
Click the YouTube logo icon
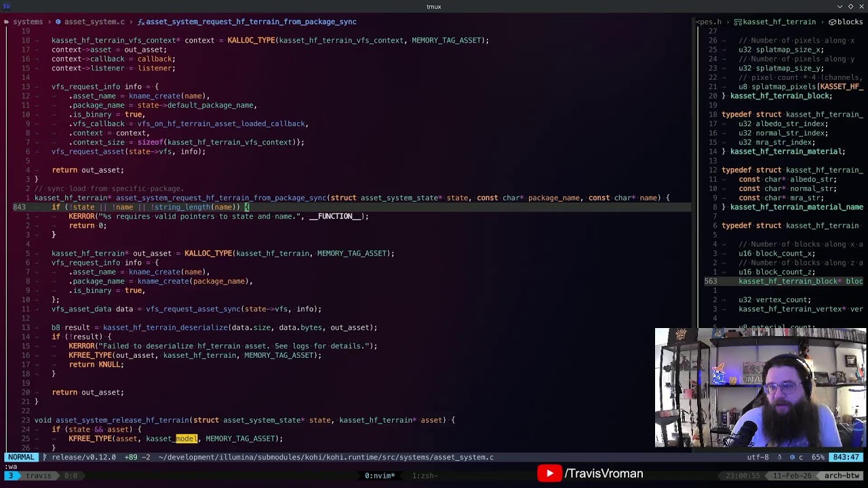pos(549,473)
